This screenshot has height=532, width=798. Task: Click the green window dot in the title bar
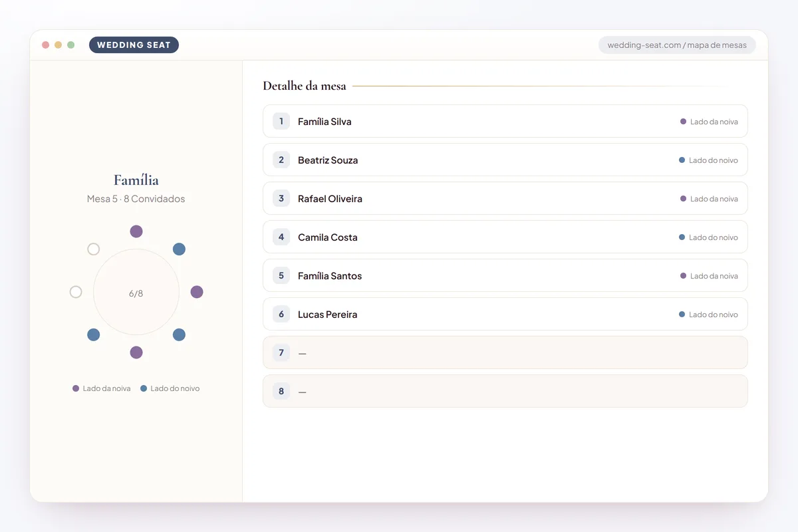(70, 45)
